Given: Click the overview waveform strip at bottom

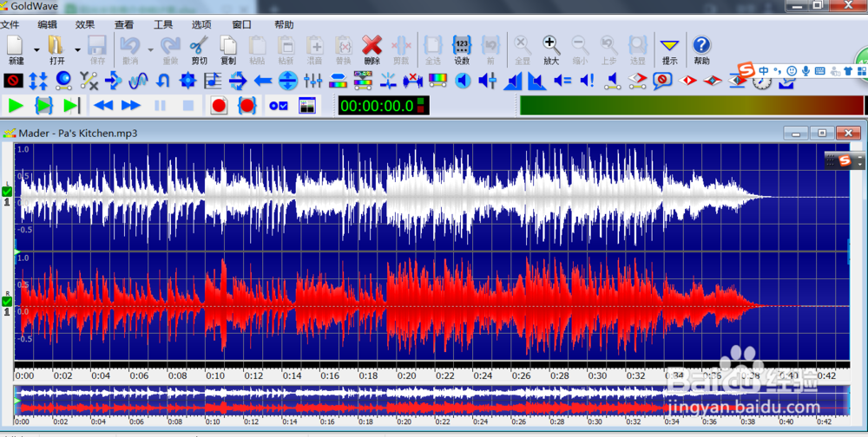Looking at the screenshot, I should [x=431, y=400].
